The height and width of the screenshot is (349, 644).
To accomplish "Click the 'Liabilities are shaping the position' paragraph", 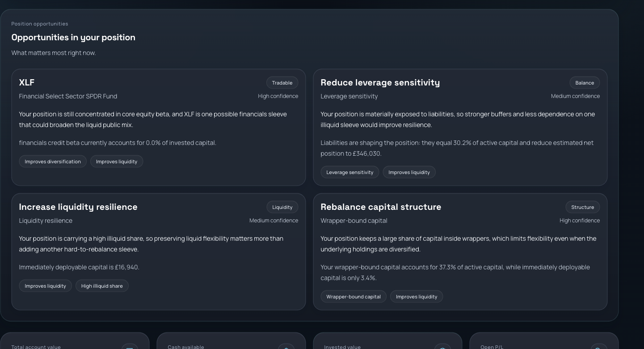I will point(457,148).
